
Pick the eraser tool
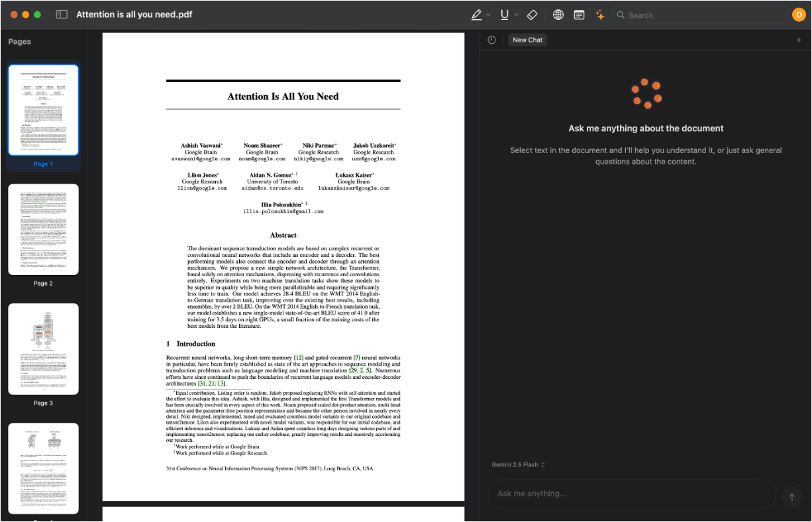click(x=532, y=15)
